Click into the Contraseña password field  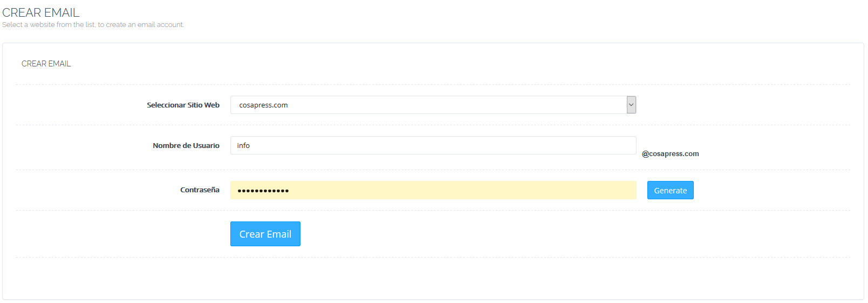tap(433, 190)
